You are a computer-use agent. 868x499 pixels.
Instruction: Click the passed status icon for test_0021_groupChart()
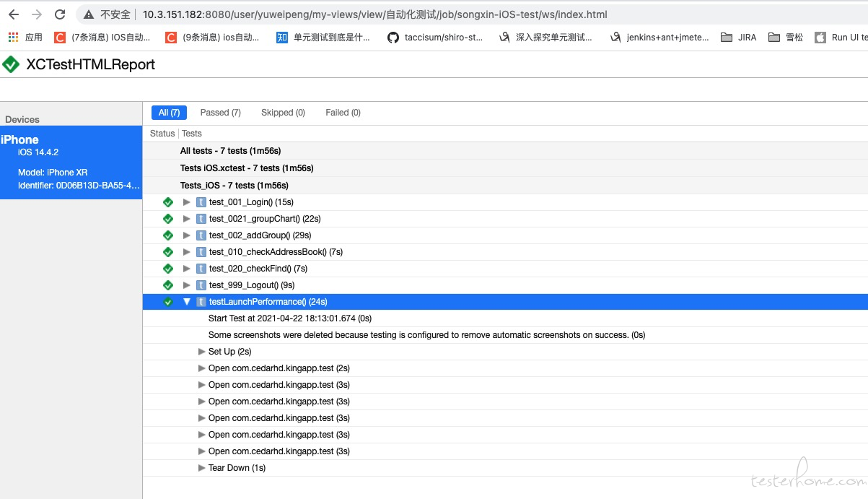pos(168,219)
